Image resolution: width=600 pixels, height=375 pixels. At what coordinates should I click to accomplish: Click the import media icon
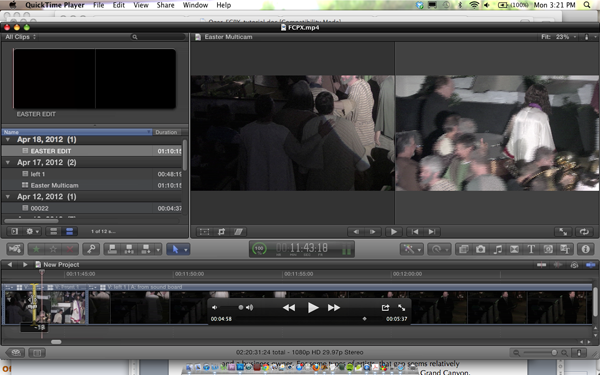coord(15,249)
